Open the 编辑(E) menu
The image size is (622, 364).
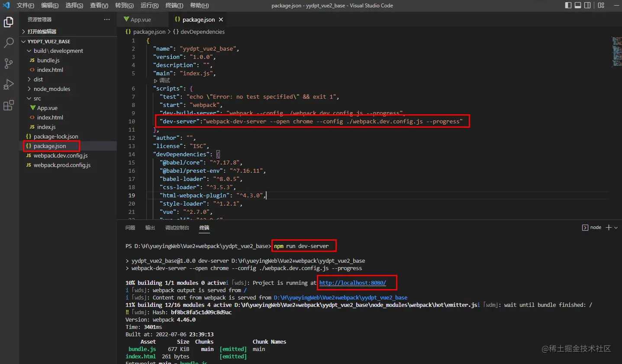pos(50,5)
